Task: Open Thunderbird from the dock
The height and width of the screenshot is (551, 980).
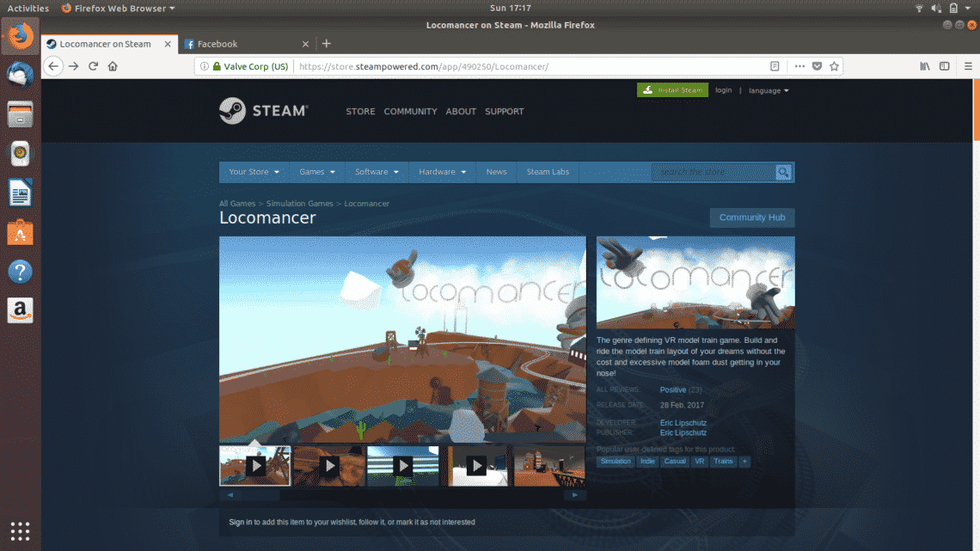Action: click(20, 75)
